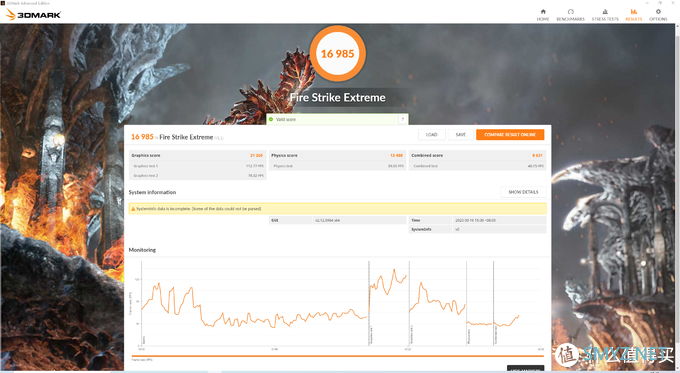Click the dark button below the monitoring chart
This screenshot has height=373, width=680.
[x=526, y=369]
